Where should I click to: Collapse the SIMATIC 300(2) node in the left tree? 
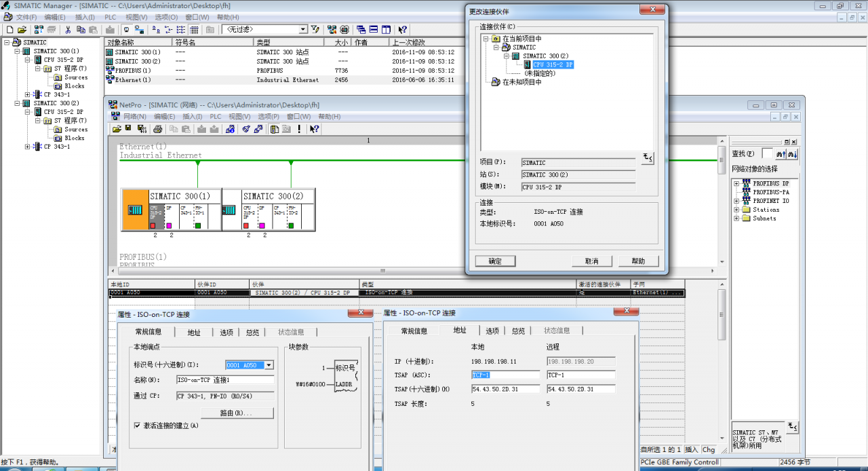point(18,103)
